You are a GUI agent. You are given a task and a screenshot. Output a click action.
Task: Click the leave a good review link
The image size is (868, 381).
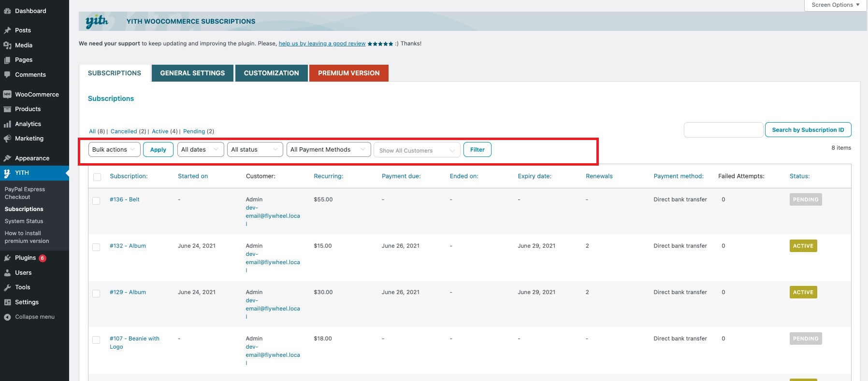322,43
